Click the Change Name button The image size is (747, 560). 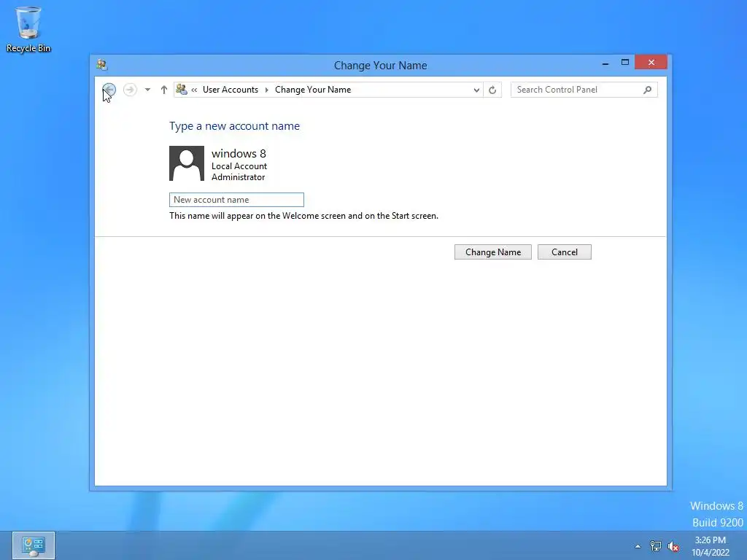492,252
